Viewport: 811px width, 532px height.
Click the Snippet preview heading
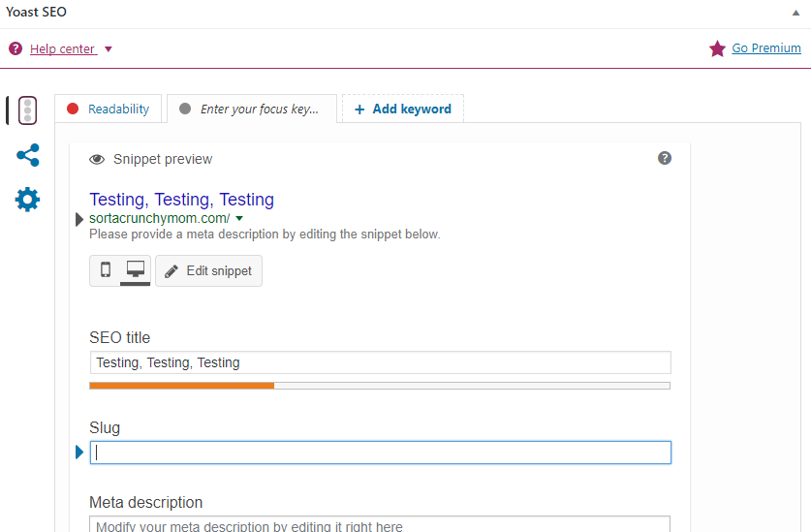(x=163, y=159)
